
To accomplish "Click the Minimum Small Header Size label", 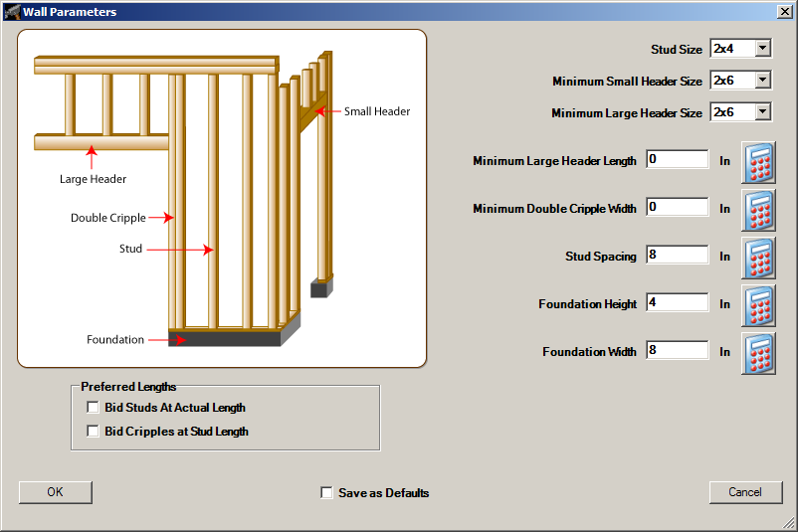I will pos(627,82).
